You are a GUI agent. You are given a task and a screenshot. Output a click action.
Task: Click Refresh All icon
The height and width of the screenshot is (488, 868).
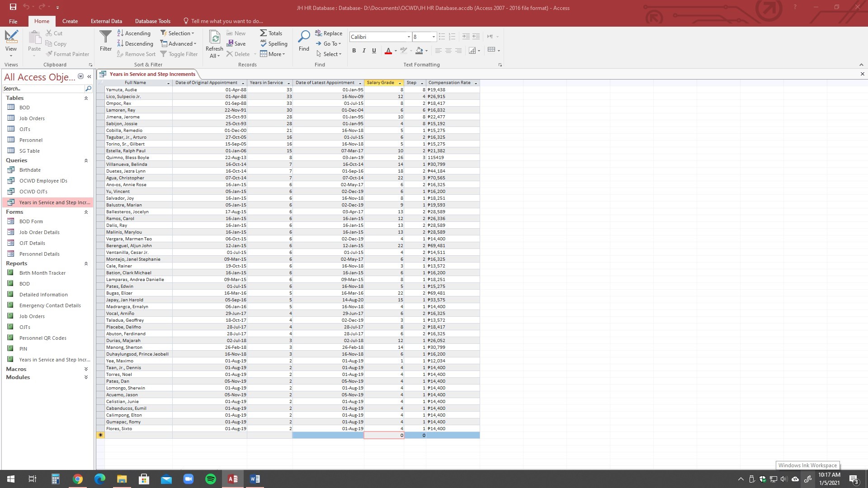click(x=214, y=37)
